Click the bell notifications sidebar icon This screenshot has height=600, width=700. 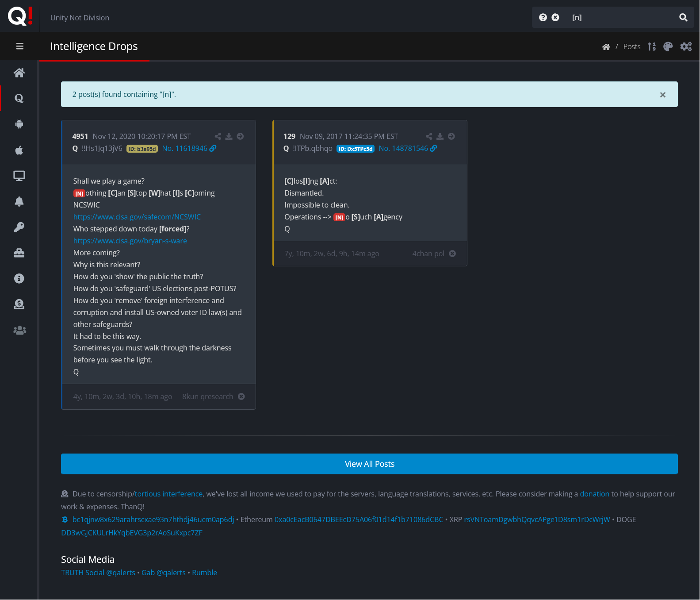[19, 202]
